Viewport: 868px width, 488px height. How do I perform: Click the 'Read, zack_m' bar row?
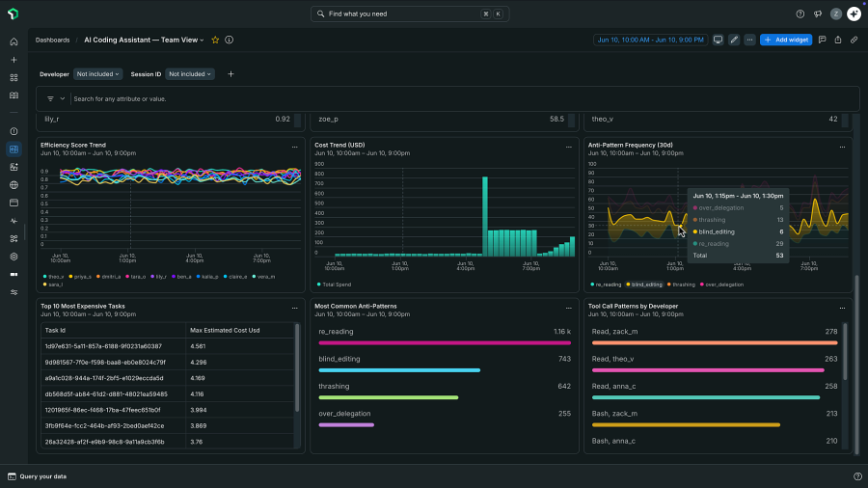[x=714, y=337]
